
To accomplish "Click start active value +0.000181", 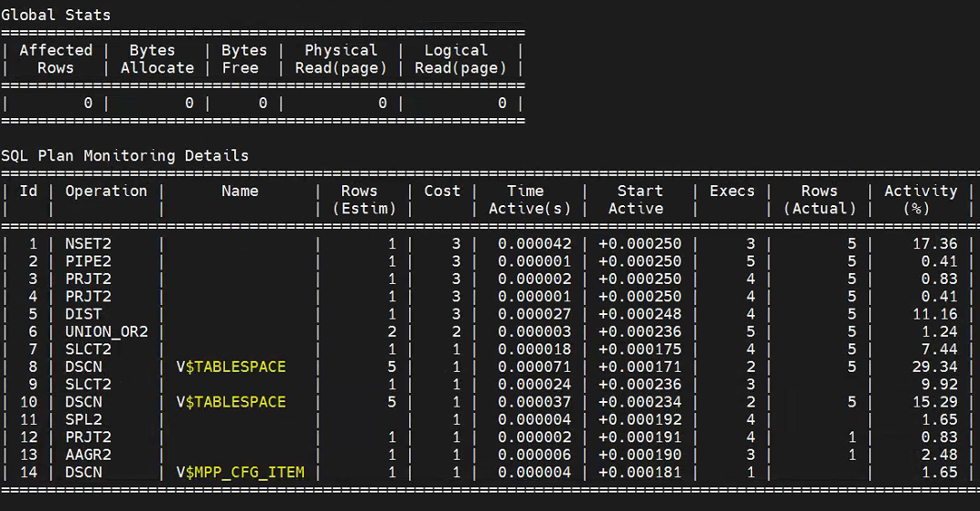I will 640,473.
